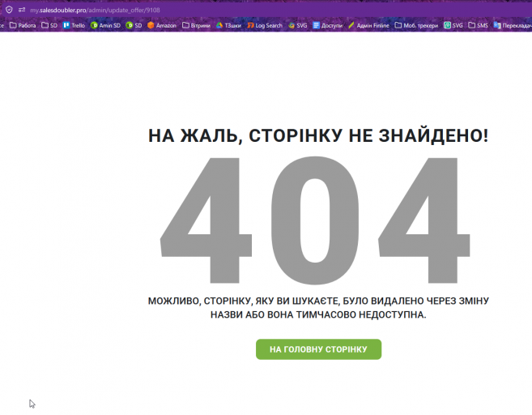Open the SVG bookmark before SMS folder
Screen dimensions: 532x415
pos(453,25)
